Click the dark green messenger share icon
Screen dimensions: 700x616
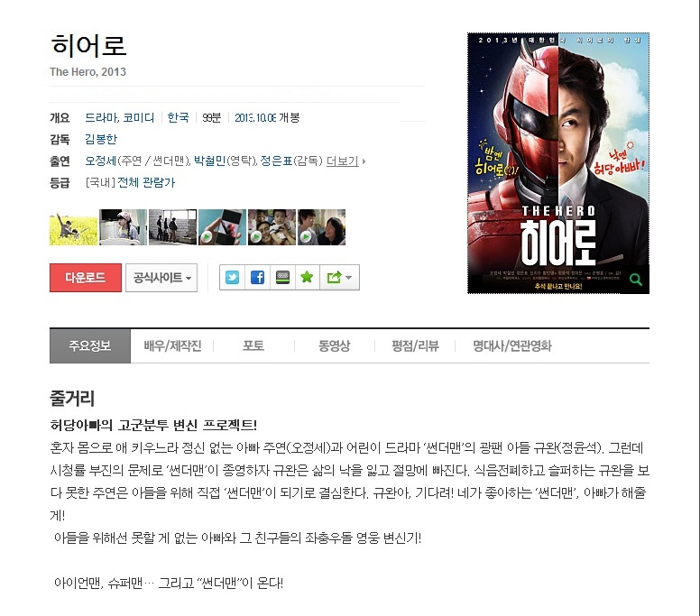coord(282,278)
